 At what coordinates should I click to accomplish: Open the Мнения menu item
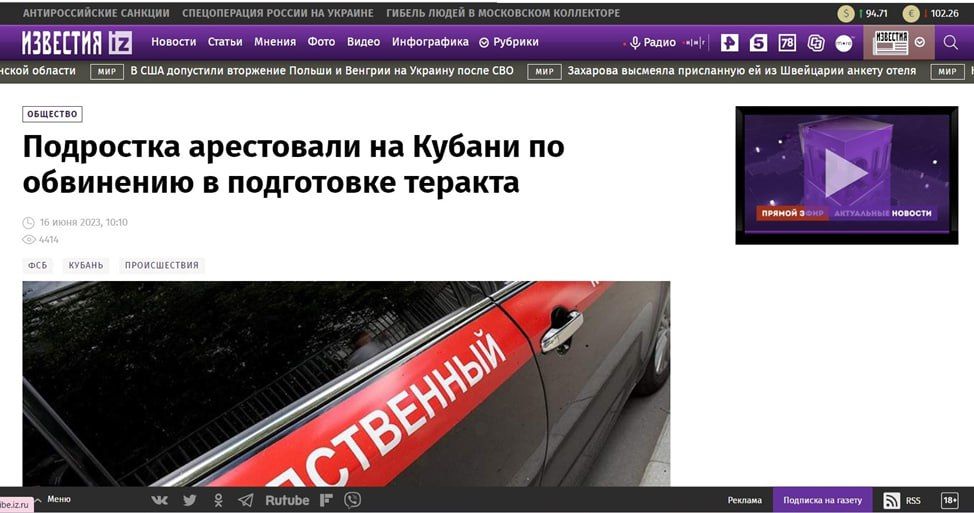click(275, 42)
